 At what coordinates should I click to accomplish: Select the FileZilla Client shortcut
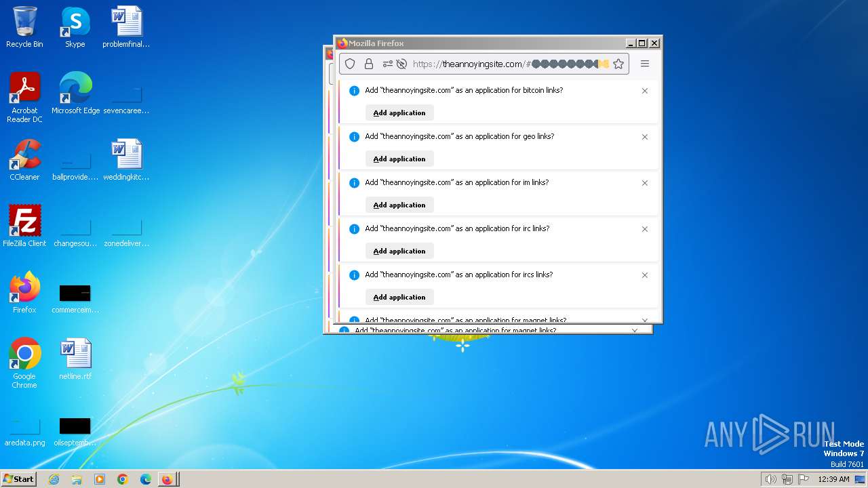(x=24, y=226)
